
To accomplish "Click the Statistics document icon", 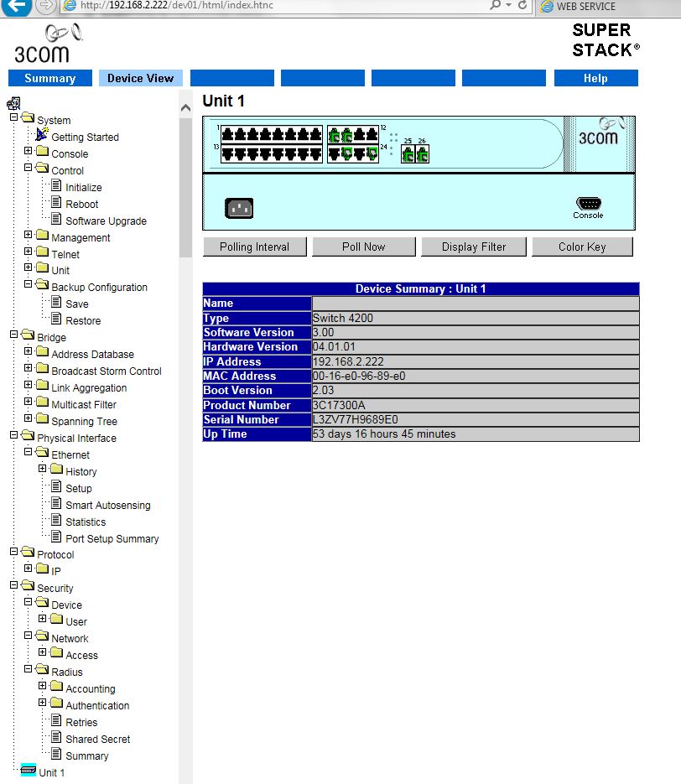I will [x=56, y=520].
